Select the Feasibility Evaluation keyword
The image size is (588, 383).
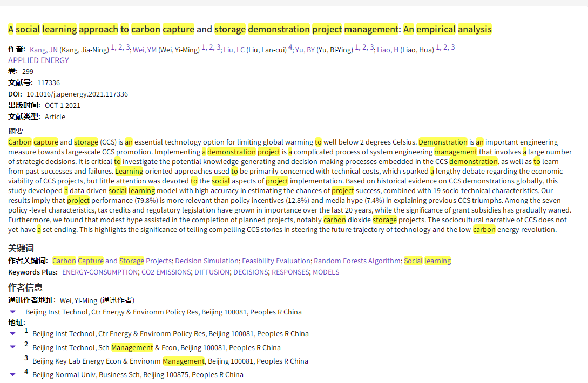click(x=276, y=261)
